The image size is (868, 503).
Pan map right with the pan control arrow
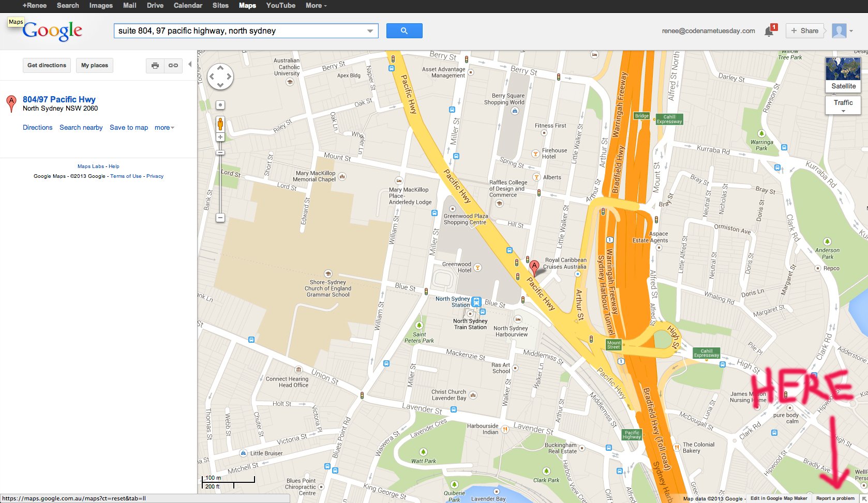coord(229,77)
